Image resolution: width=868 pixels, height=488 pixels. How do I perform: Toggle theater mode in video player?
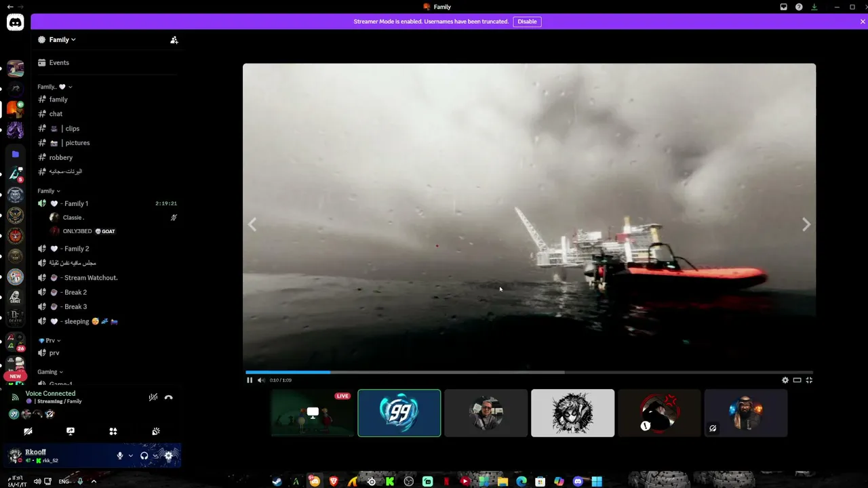(x=797, y=380)
